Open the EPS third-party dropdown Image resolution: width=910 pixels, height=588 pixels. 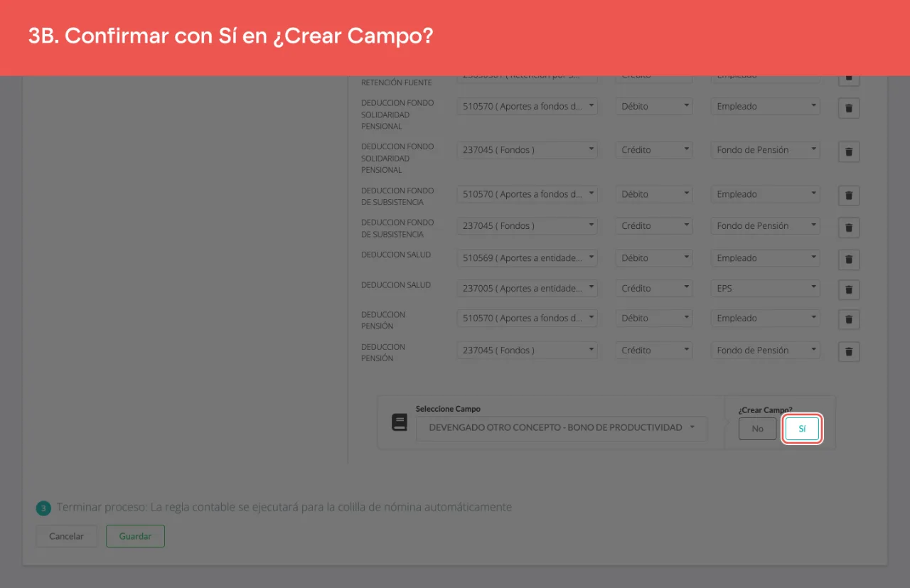[766, 289]
